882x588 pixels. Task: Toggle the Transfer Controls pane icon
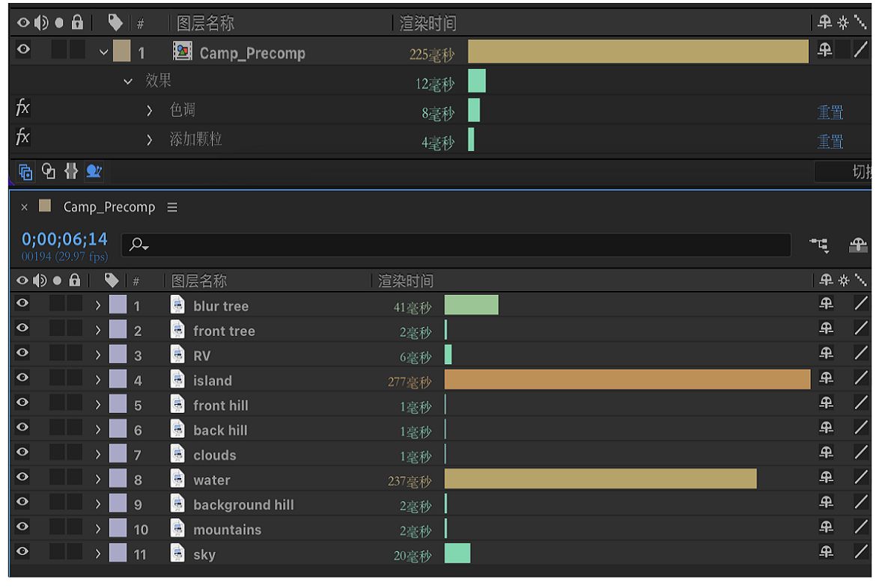click(49, 172)
